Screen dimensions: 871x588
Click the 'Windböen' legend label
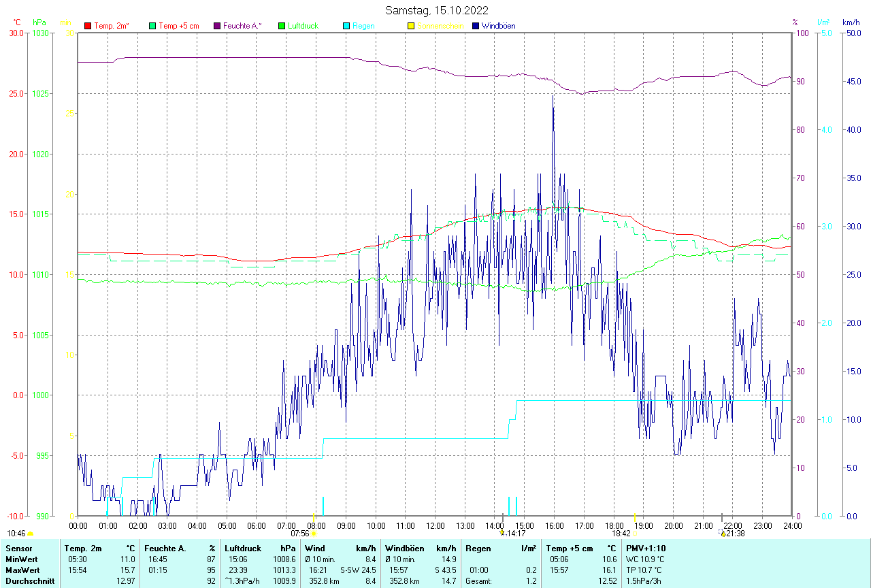(x=498, y=26)
